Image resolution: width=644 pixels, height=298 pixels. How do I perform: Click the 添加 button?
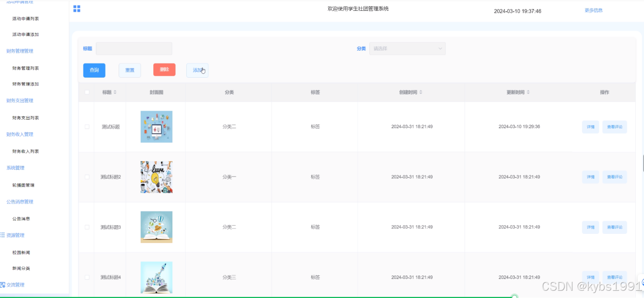tap(198, 70)
